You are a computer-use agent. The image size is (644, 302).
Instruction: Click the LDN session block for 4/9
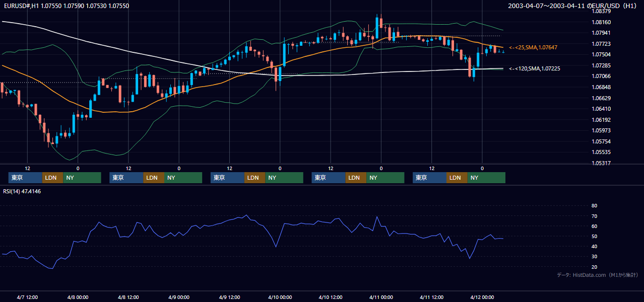coord(254,178)
